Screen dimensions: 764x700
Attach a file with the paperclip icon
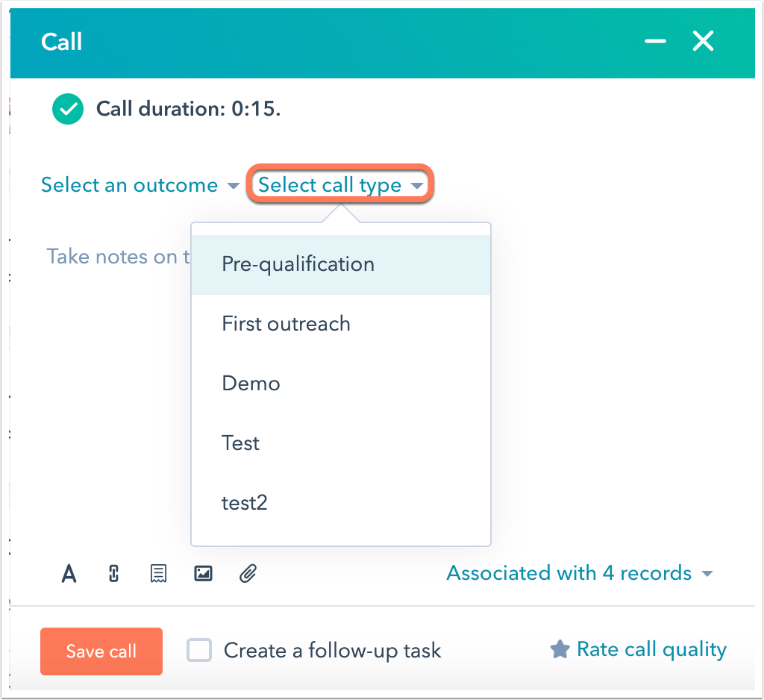[248, 573]
